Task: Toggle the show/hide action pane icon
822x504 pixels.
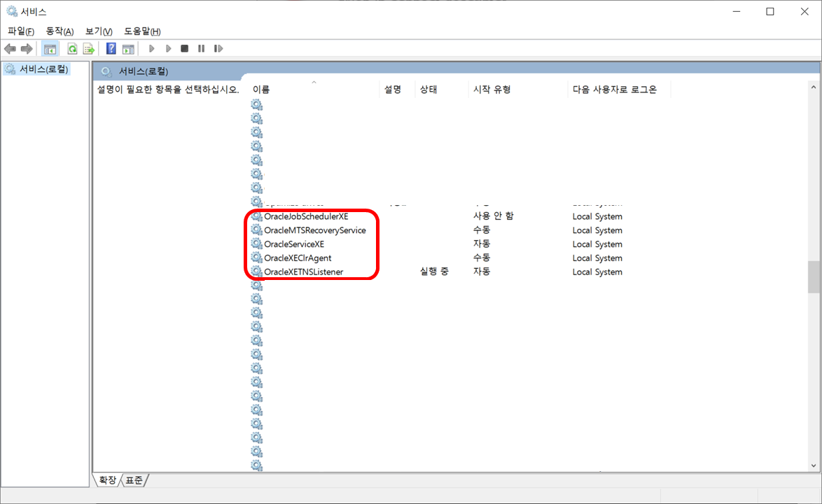Action: point(128,49)
